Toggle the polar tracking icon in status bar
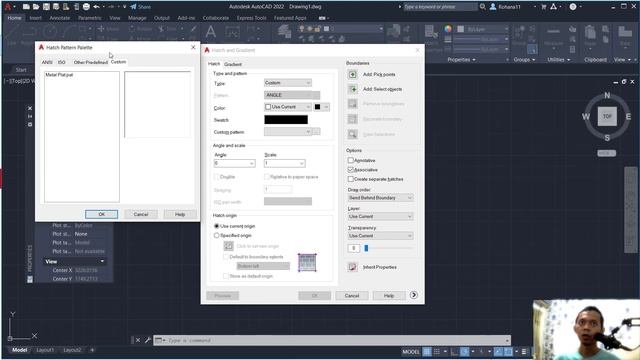Screen dimensions: 640x360 464,351
